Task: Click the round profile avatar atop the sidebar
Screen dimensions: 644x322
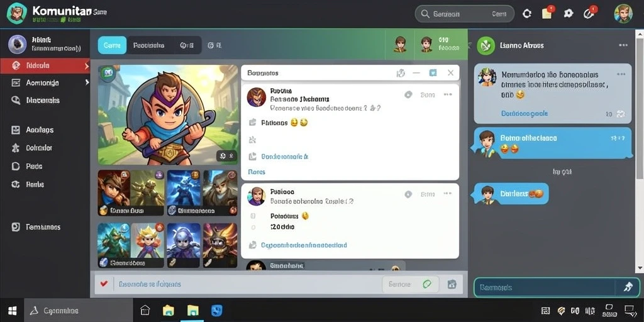Action: [x=17, y=45]
